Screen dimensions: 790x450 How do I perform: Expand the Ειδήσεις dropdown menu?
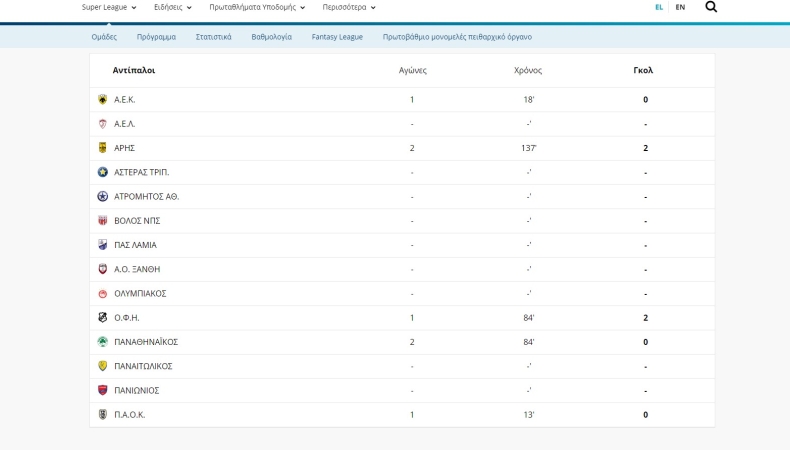(x=173, y=7)
